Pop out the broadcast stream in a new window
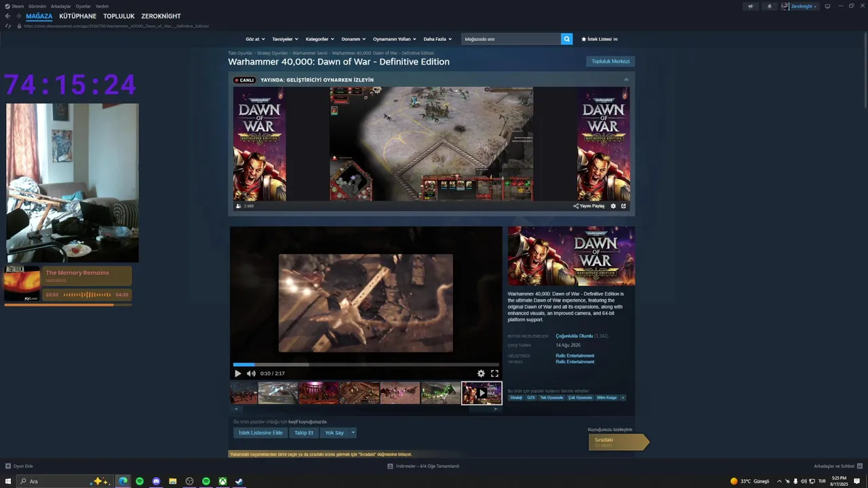 (x=624, y=206)
